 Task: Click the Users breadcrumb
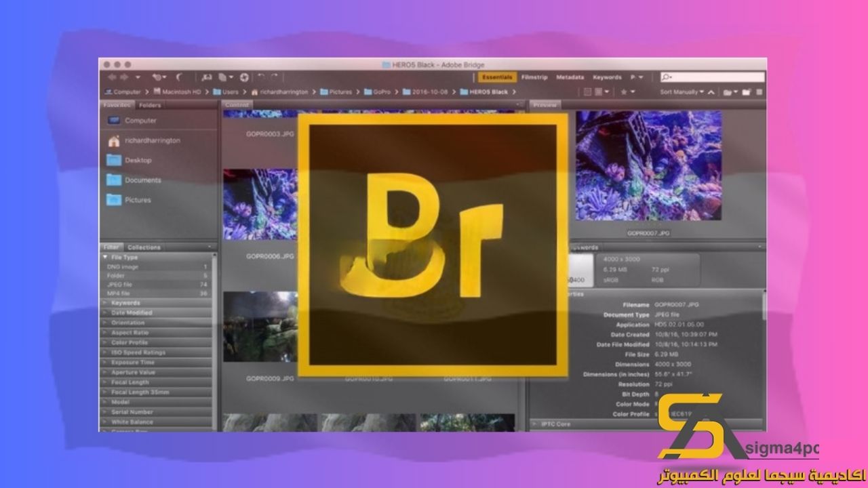pyautogui.click(x=226, y=91)
